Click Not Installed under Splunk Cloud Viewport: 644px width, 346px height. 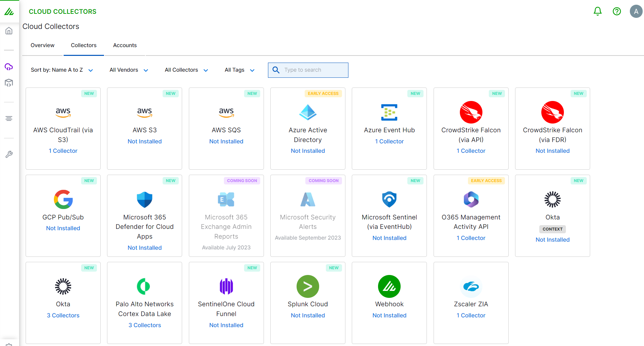[308, 315]
